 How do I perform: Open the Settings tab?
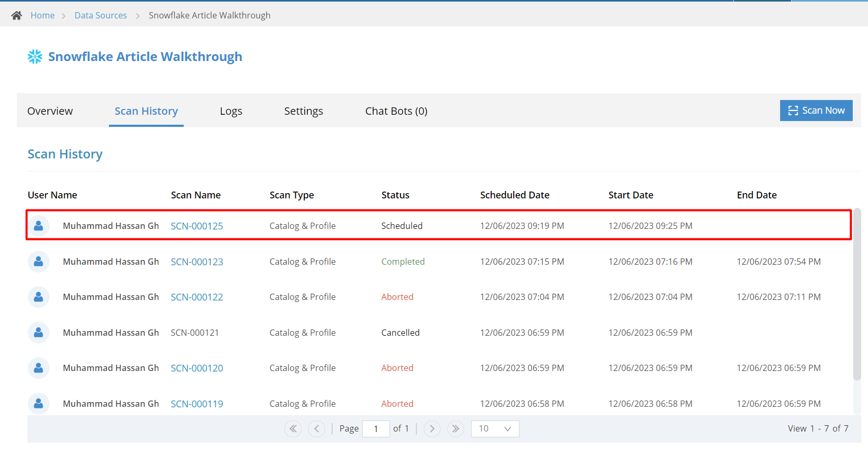(x=304, y=111)
